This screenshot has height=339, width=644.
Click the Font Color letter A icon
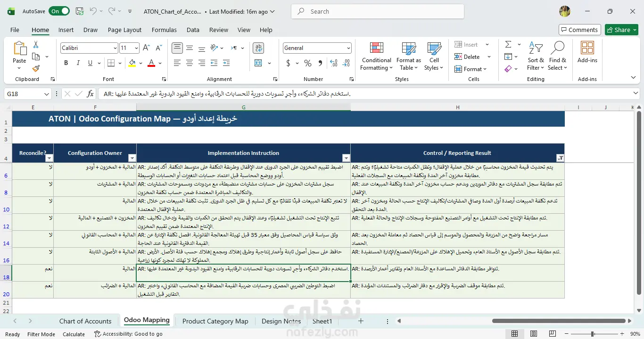151,63
